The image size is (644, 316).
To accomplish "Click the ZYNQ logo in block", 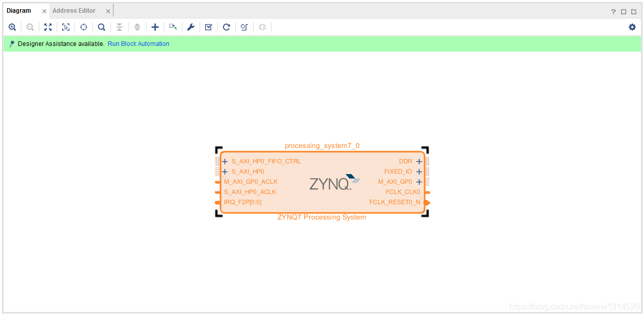I will [x=335, y=182].
